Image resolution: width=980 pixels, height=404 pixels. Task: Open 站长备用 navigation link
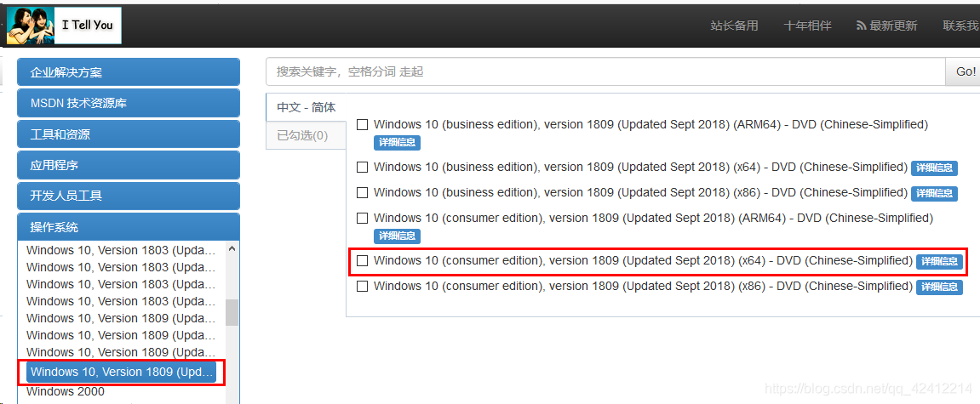(735, 26)
